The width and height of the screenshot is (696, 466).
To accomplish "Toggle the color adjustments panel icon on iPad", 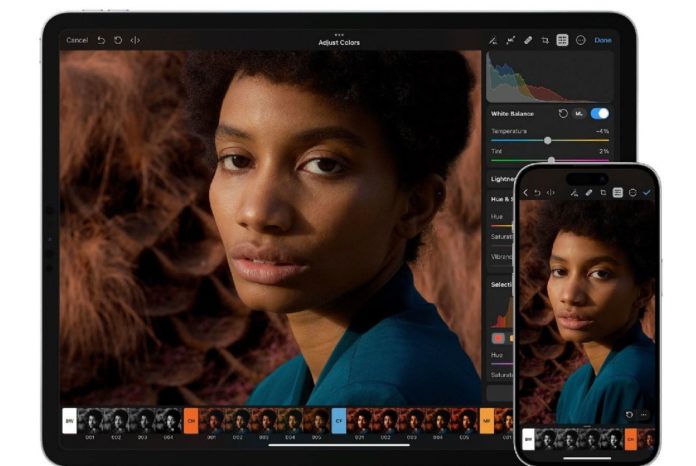I will coord(562,40).
